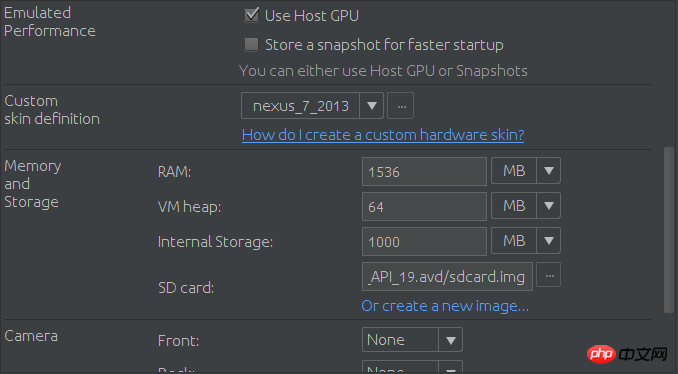Image resolution: width=678 pixels, height=374 pixels.
Task: Open the nexus_7_2013 skin dropdown arrow
Action: [371, 105]
